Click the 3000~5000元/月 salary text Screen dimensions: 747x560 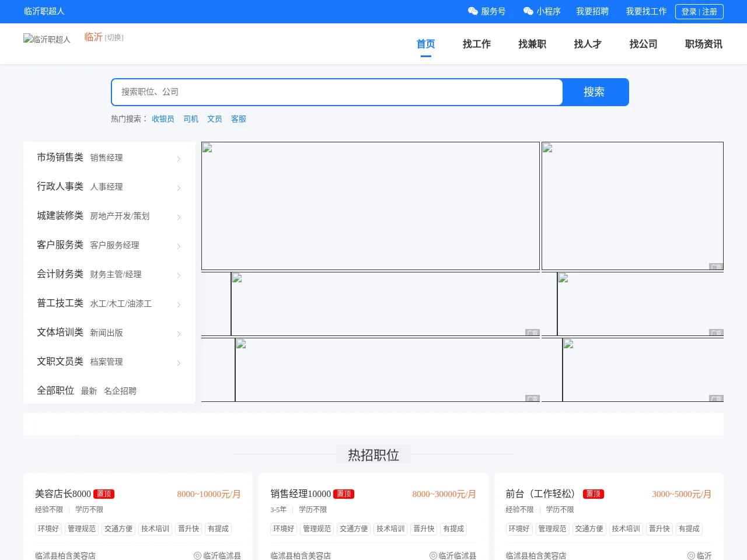click(x=682, y=494)
